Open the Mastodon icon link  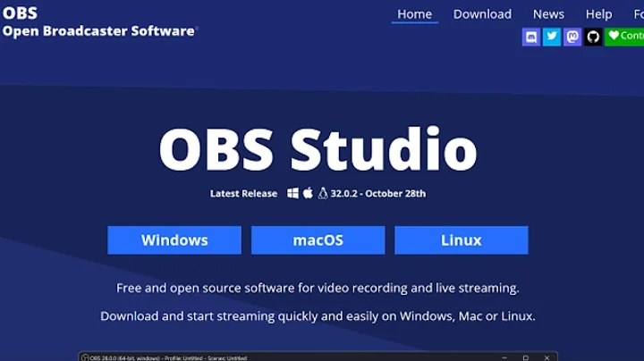tap(572, 37)
